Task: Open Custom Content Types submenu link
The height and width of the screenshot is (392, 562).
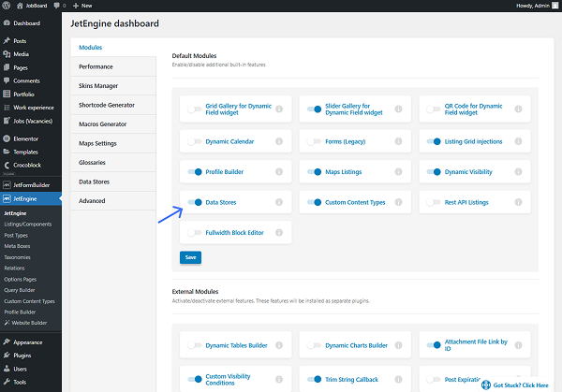Action: point(29,301)
